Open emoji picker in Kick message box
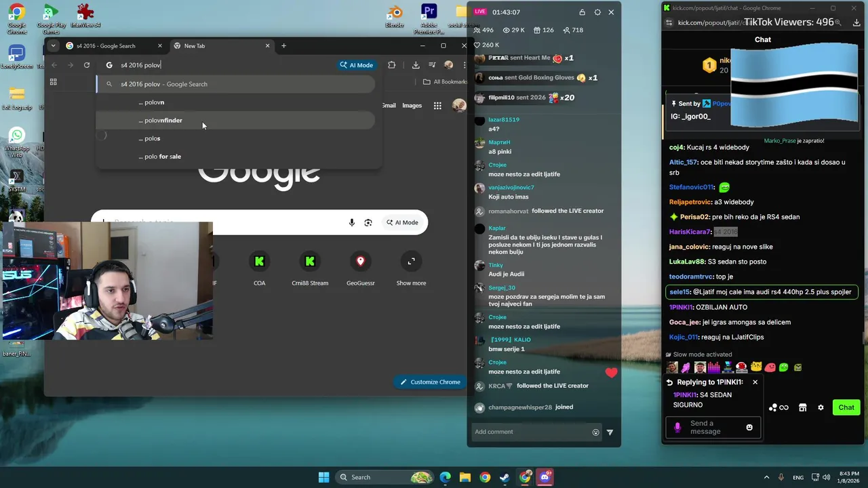The height and width of the screenshot is (488, 868). pyautogui.click(x=749, y=428)
